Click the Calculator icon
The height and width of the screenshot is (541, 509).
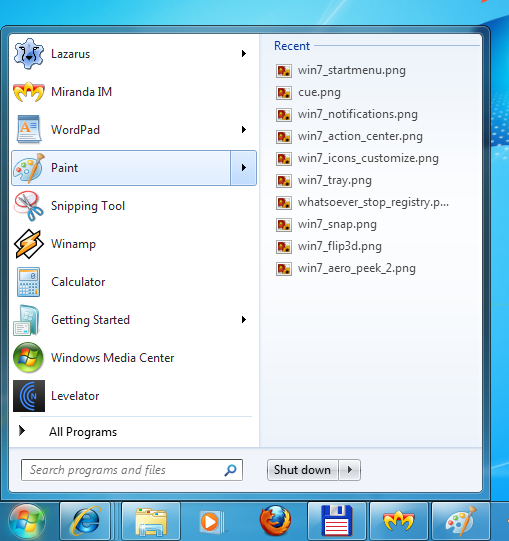29,282
